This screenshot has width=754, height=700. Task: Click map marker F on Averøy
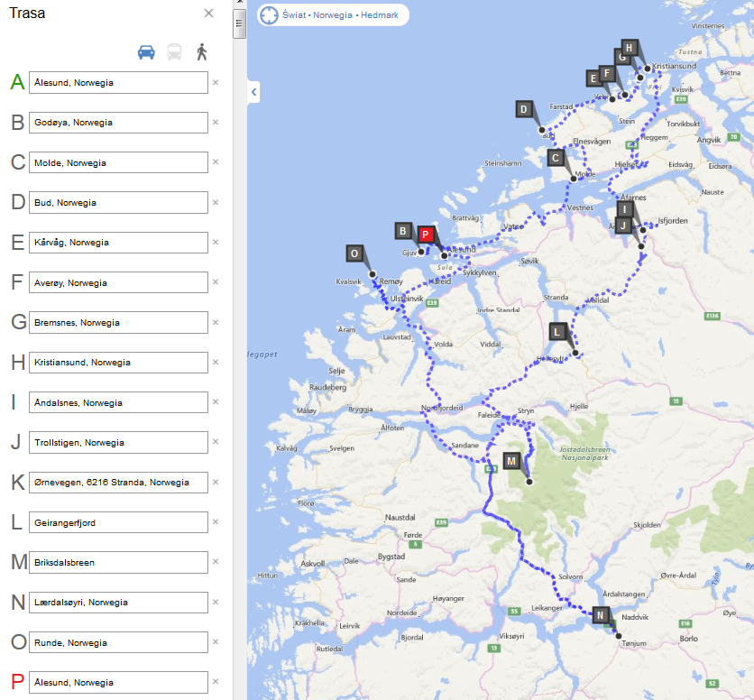pyautogui.click(x=607, y=73)
